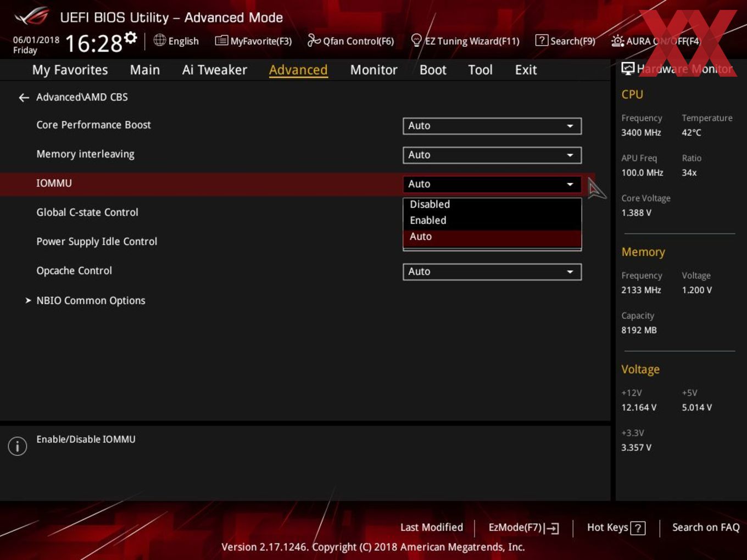This screenshot has width=747, height=560.
Task: Open Search(F9)
Action: (565, 41)
